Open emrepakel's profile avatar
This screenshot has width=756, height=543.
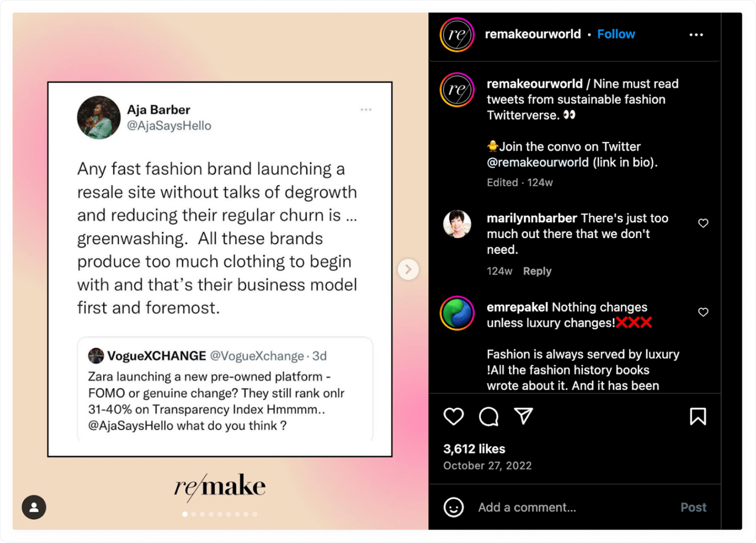[457, 313]
